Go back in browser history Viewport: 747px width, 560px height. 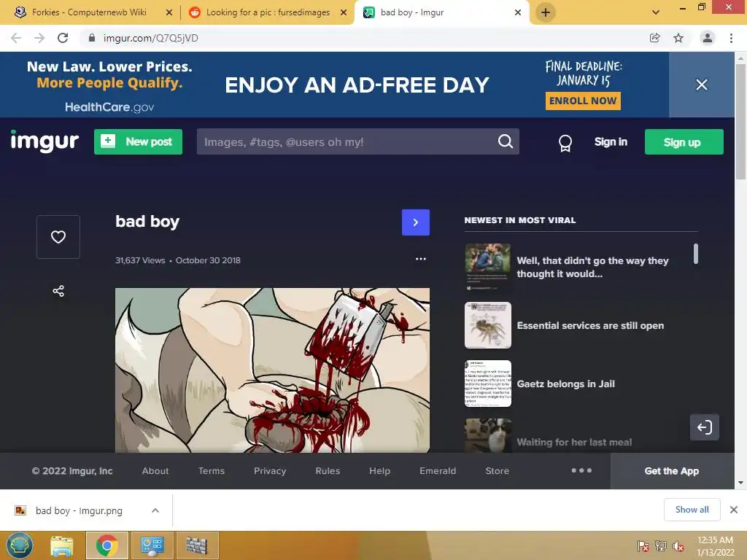pyautogui.click(x=16, y=38)
